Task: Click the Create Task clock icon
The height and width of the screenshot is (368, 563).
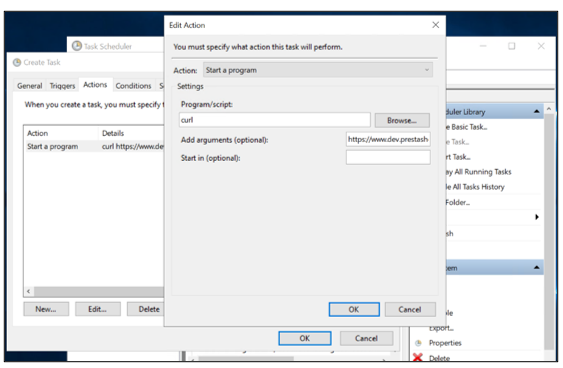Action: (x=17, y=62)
